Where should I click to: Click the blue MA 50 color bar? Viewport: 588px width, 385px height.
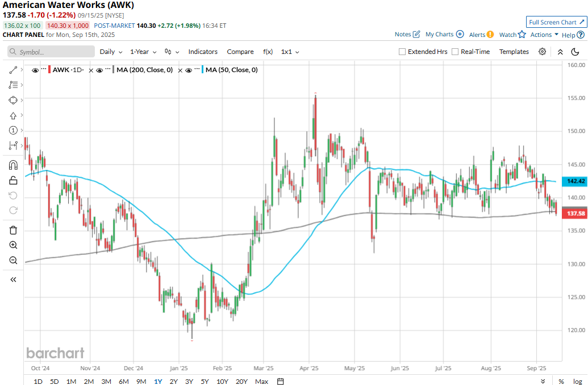tap(202, 70)
